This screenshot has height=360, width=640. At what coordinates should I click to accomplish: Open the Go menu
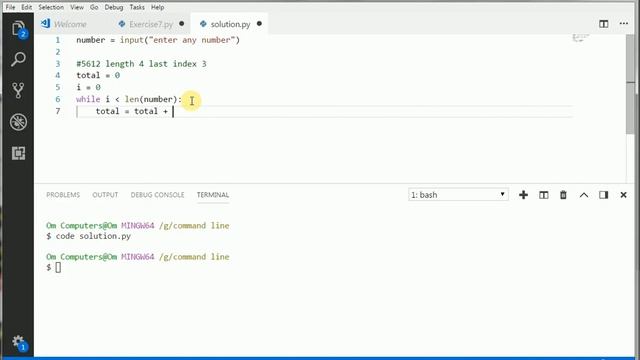tap(94, 7)
